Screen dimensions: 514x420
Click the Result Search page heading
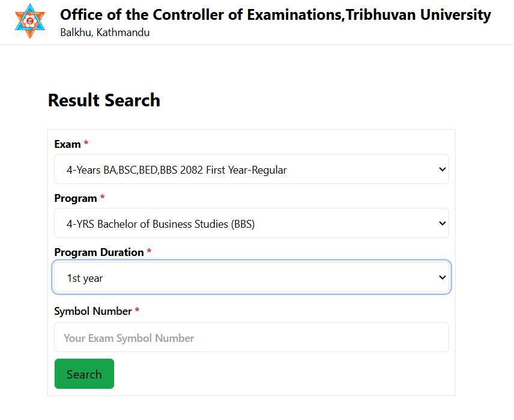[104, 100]
